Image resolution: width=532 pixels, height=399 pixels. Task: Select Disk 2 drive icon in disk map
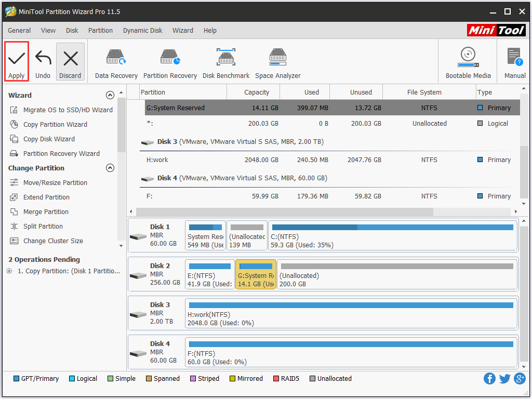tap(138, 275)
